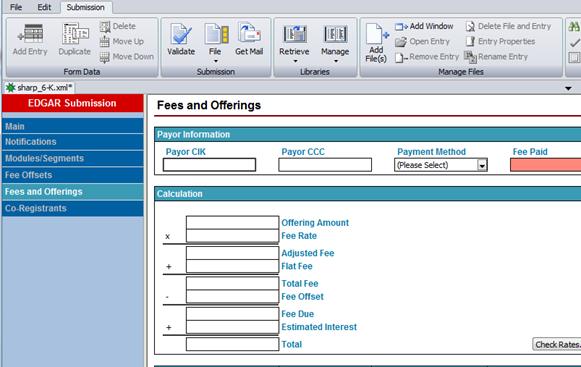
Task: Click the Payor CIK input field
Action: click(209, 165)
